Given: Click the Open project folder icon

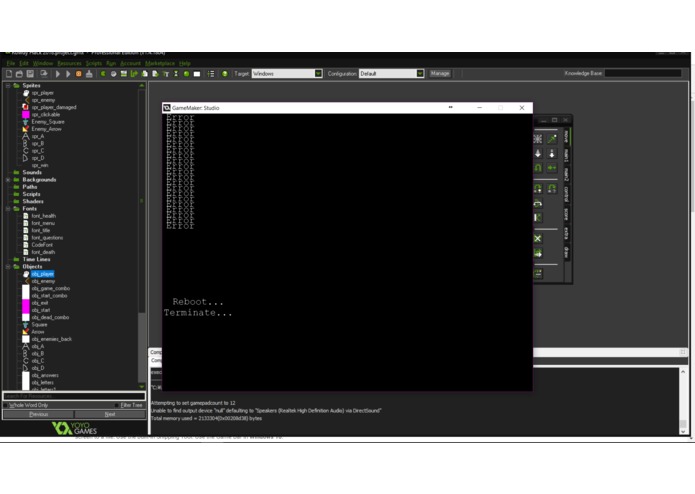Looking at the screenshot, I should click(19, 74).
